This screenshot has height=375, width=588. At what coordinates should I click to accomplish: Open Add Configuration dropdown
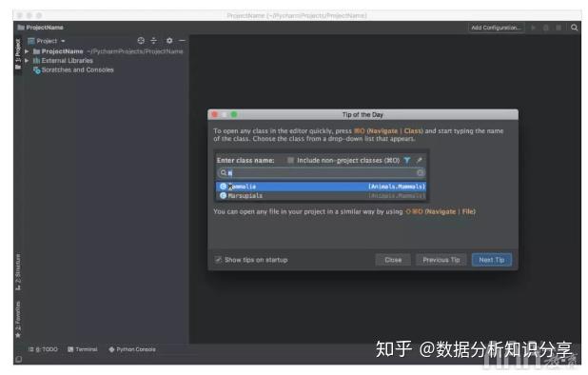point(496,28)
